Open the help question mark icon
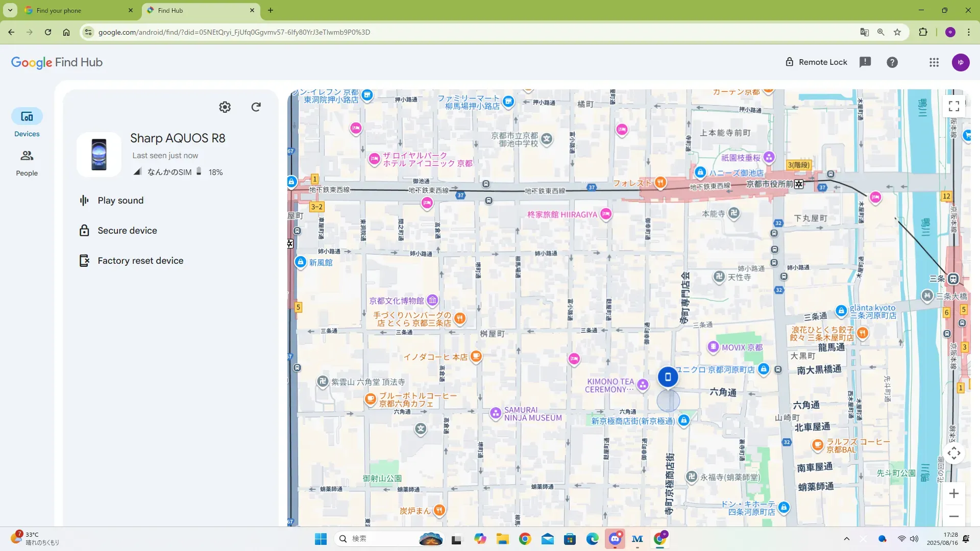Screen dimensions: 980x551 pyautogui.click(x=892, y=62)
